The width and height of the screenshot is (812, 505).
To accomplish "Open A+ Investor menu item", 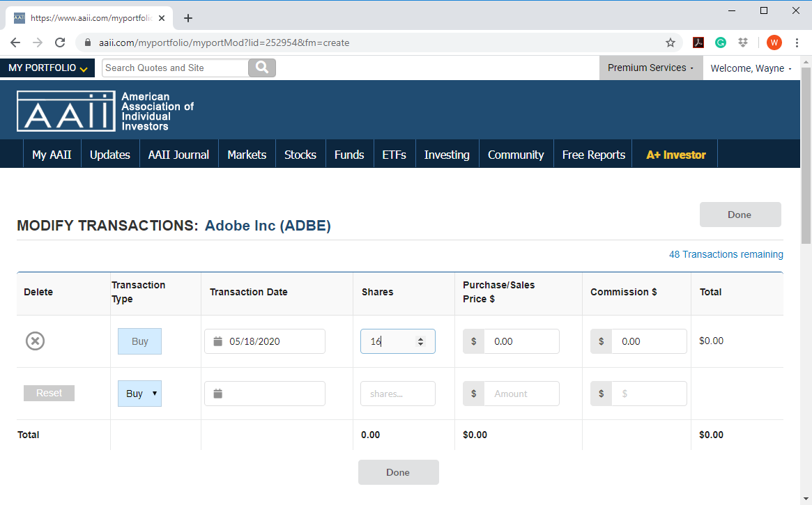I will pos(676,155).
